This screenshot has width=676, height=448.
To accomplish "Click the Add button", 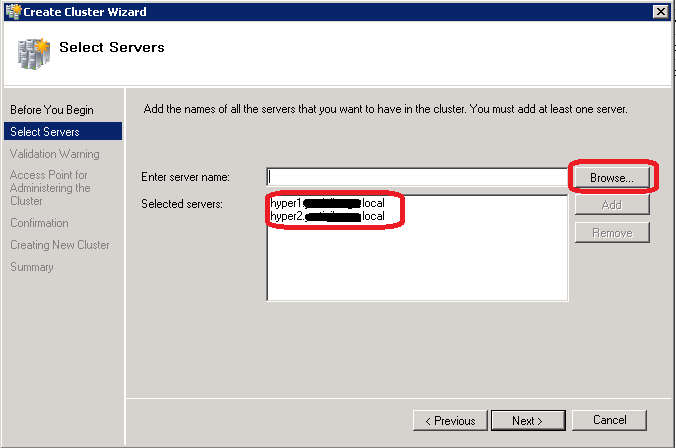I will (611, 205).
